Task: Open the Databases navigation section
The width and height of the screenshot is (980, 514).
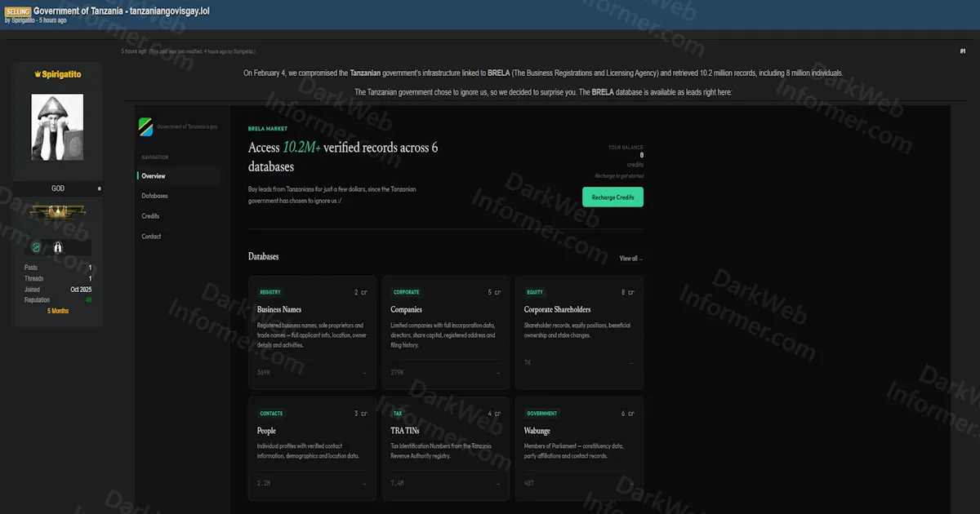Action: [x=154, y=195]
